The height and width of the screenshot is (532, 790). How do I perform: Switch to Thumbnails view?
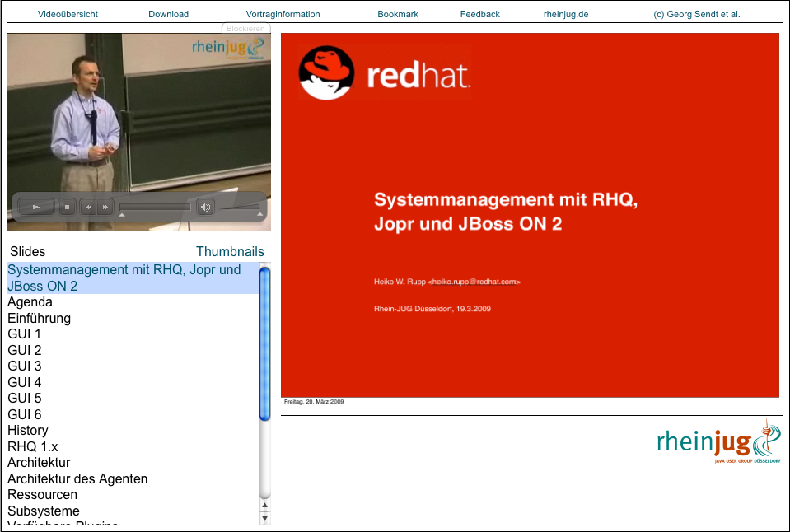pos(230,251)
